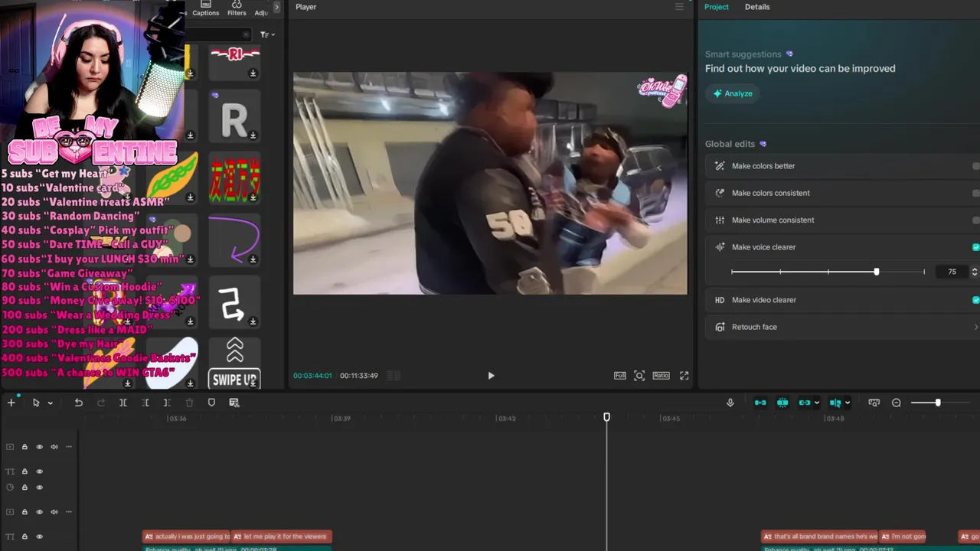Select the purple curved arrow sticker
980x551 pixels.
tap(234, 239)
